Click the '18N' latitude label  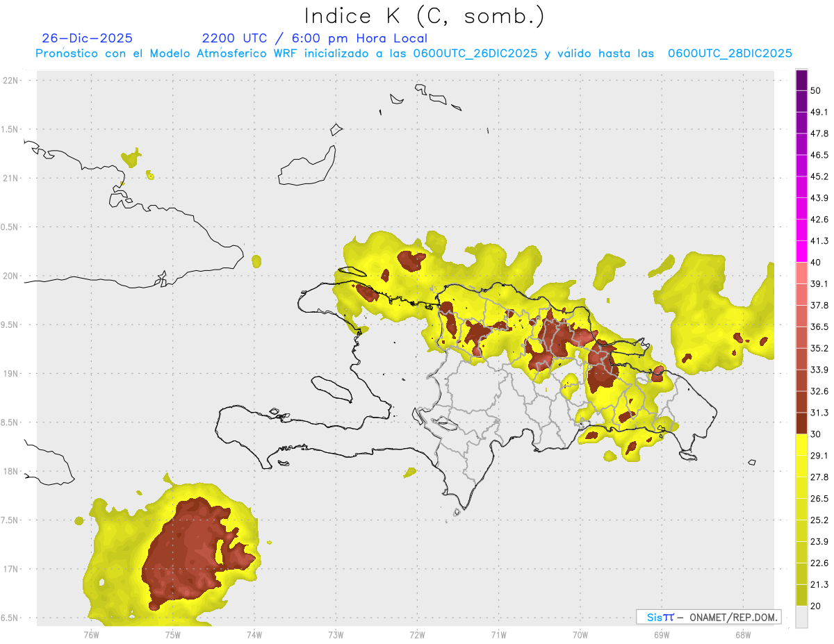[x=11, y=472]
